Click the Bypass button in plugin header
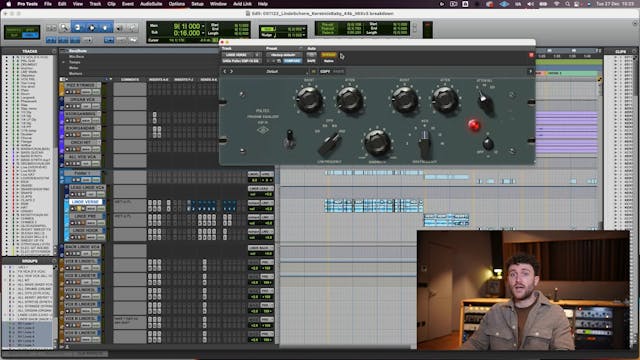Screen dimensions: 640x360 [x=329, y=55]
